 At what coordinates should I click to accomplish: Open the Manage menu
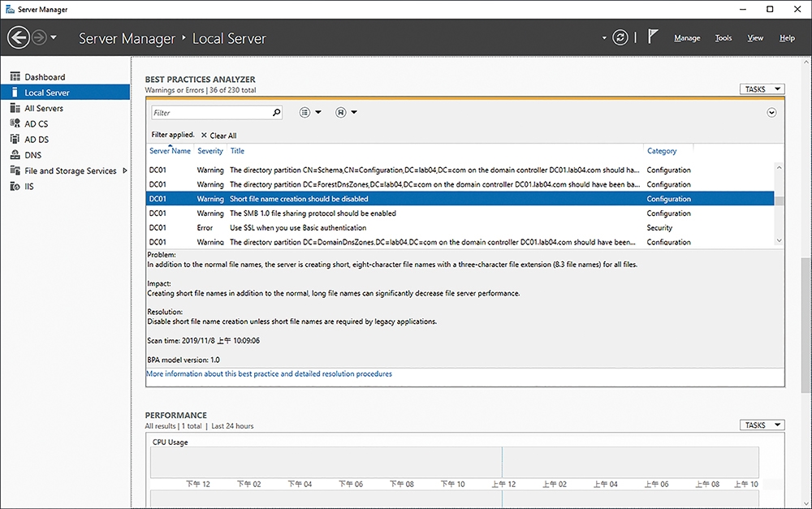coord(687,38)
